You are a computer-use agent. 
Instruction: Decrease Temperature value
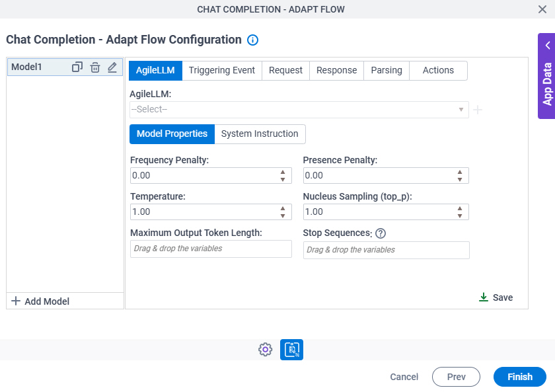pyautogui.click(x=283, y=216)
